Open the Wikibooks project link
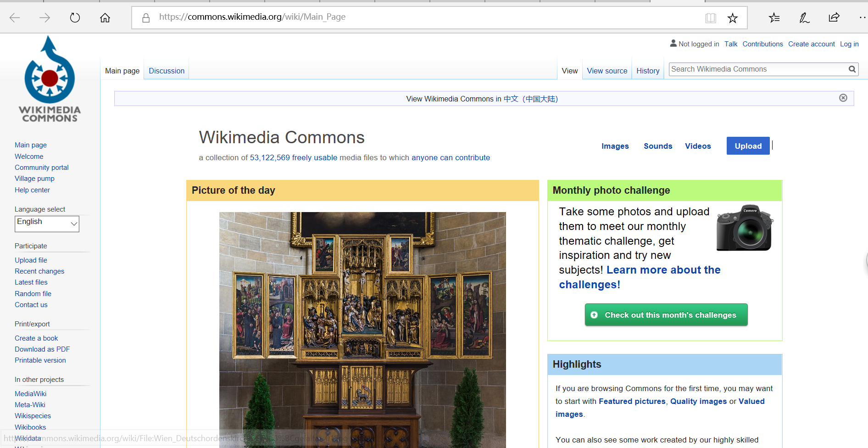868x448 pixels. point(30,427)
